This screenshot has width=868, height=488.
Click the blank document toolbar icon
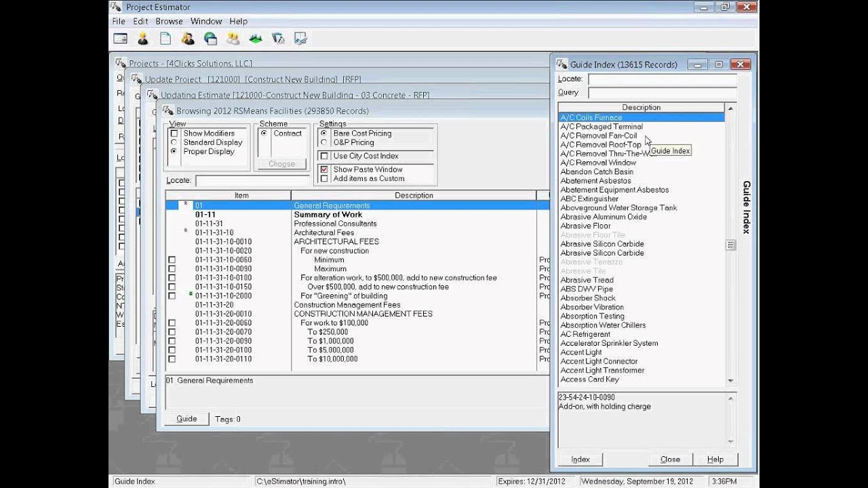[x=165, y=39]
